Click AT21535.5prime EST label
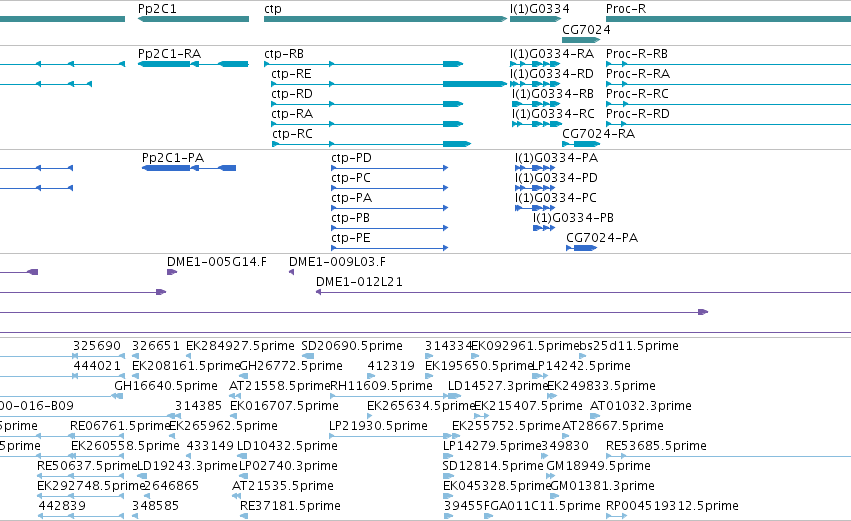This screenshot has height=521, width=851. tap(282, 487)
